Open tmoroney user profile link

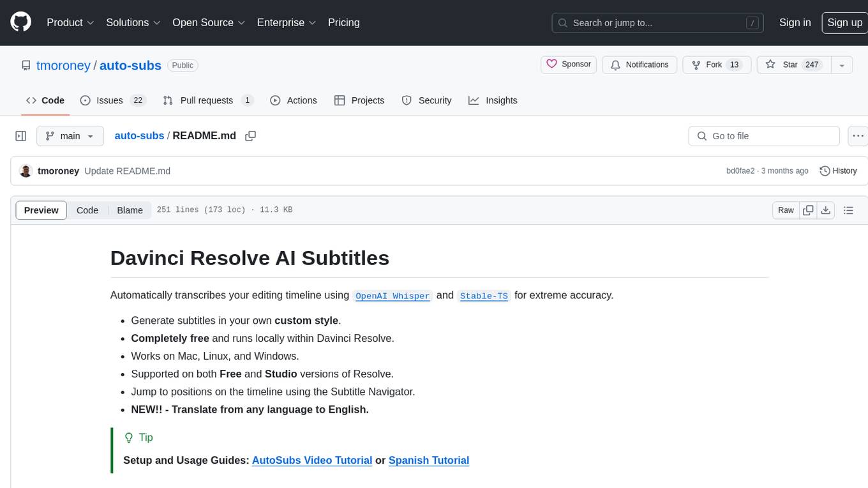coord(63,65)
